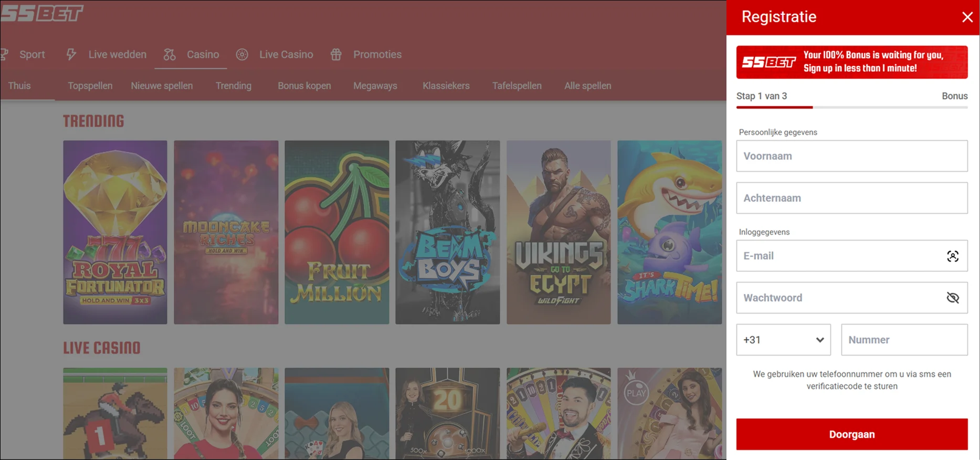Open the Vikings Go To Egypt thumbnail
Image resolution: width=980 pixels, height=460 pixels.
pyautogui.click(x=559, y=232)
